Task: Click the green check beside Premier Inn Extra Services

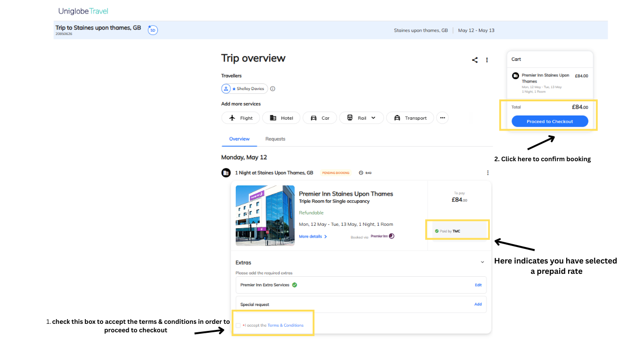Action: click(x=295, y=285)
